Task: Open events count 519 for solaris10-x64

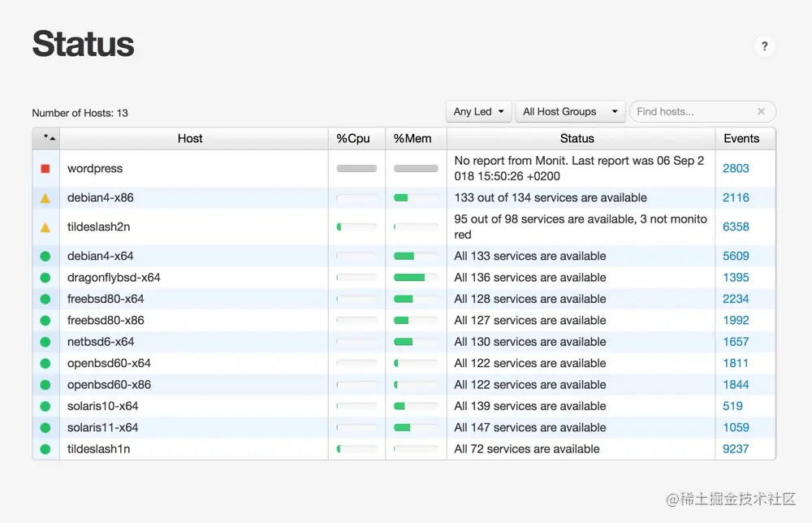Action: [732, 407]
